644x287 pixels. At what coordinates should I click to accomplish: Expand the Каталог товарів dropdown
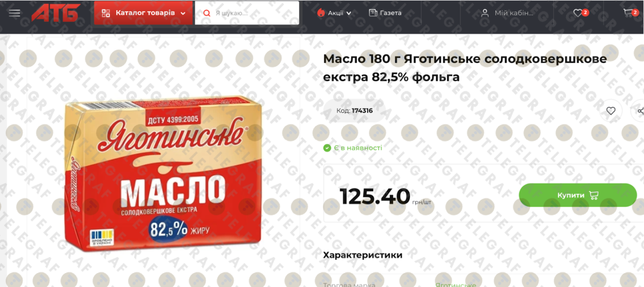point(143,13)
